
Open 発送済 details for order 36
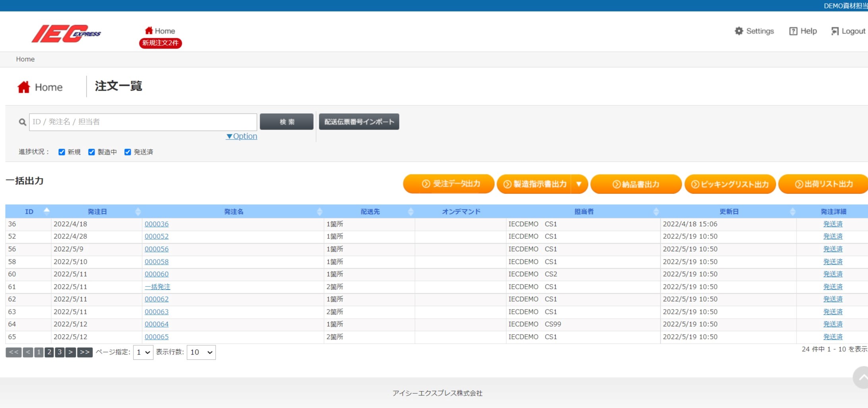point(833,224)
